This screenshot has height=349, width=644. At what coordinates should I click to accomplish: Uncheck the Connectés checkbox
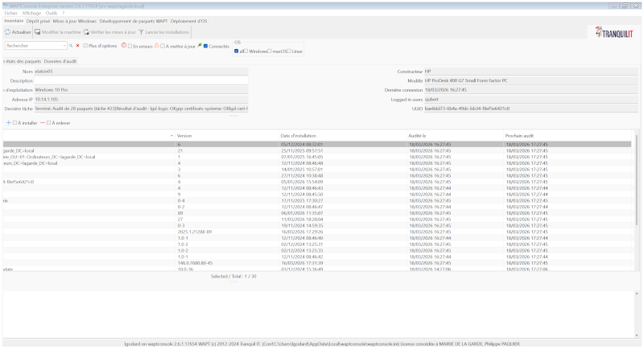206,46
